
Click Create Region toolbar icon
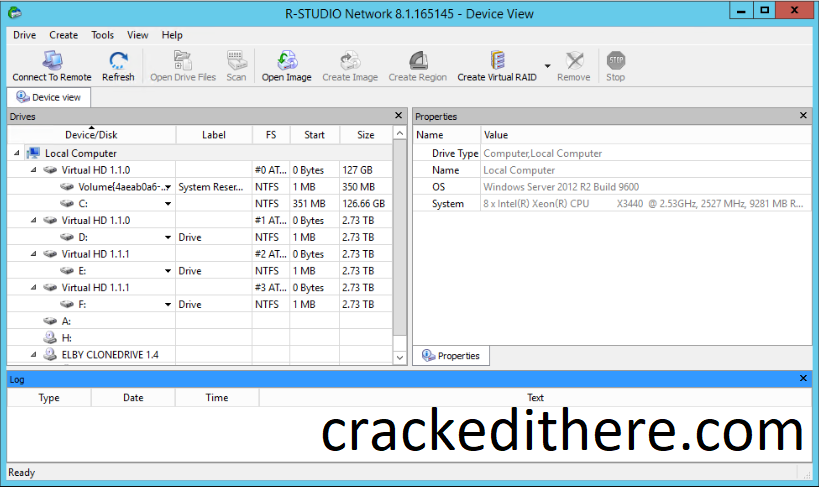coord(417,66)
